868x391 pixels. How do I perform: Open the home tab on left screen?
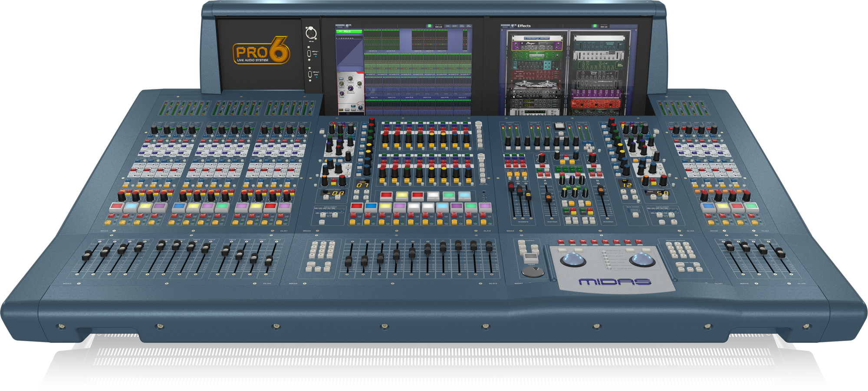340,26
